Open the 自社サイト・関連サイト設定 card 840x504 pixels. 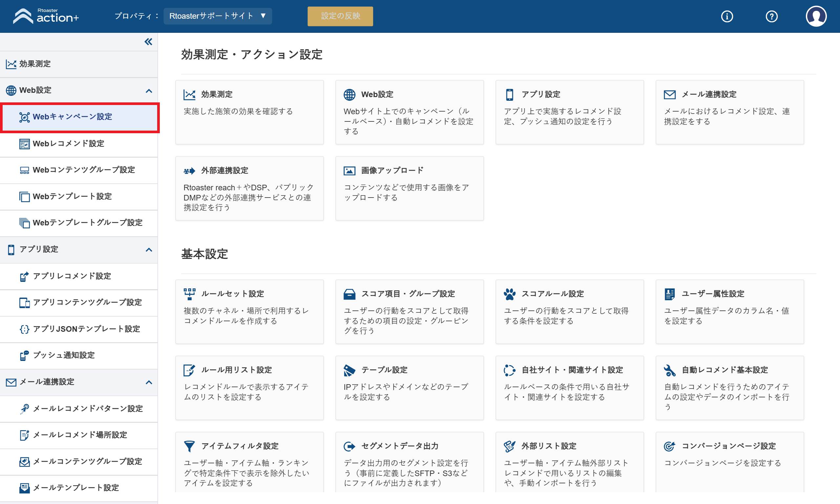click(x=570, y=388)
